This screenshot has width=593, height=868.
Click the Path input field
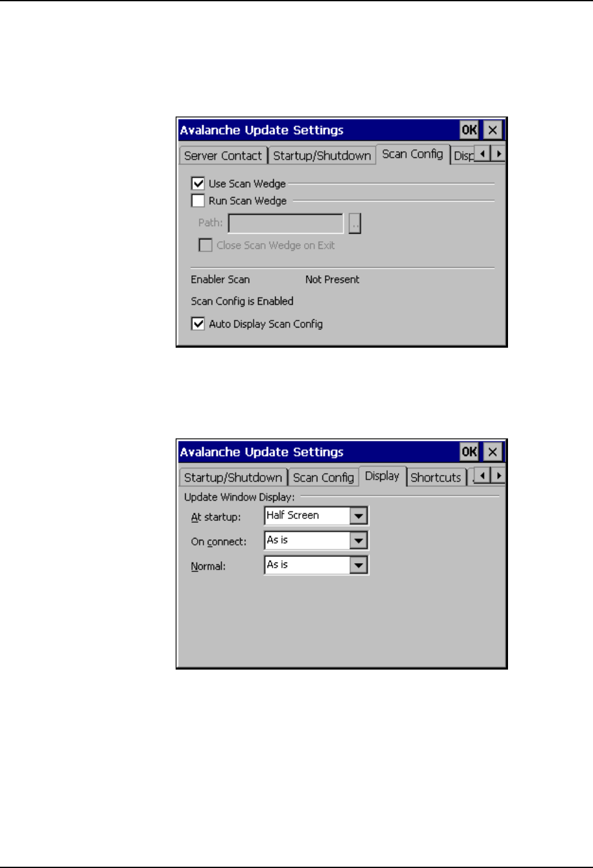tap(286, 223)
